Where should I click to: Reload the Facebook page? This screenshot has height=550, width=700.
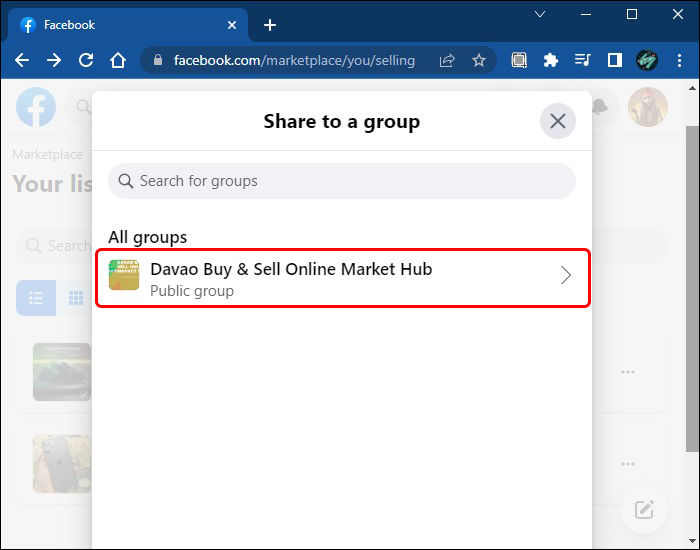86,60
